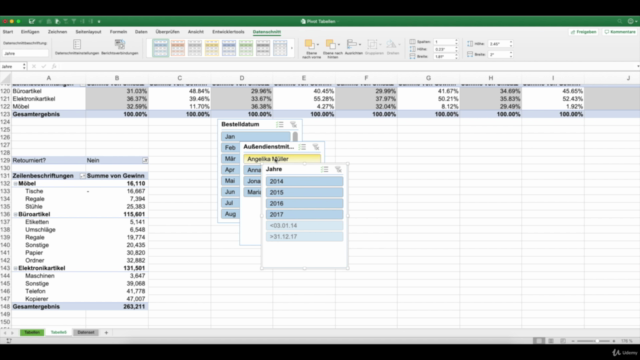Open Ebene nach hinten dropdown arrow
640x360 pixels.
[x=339, y=44]
